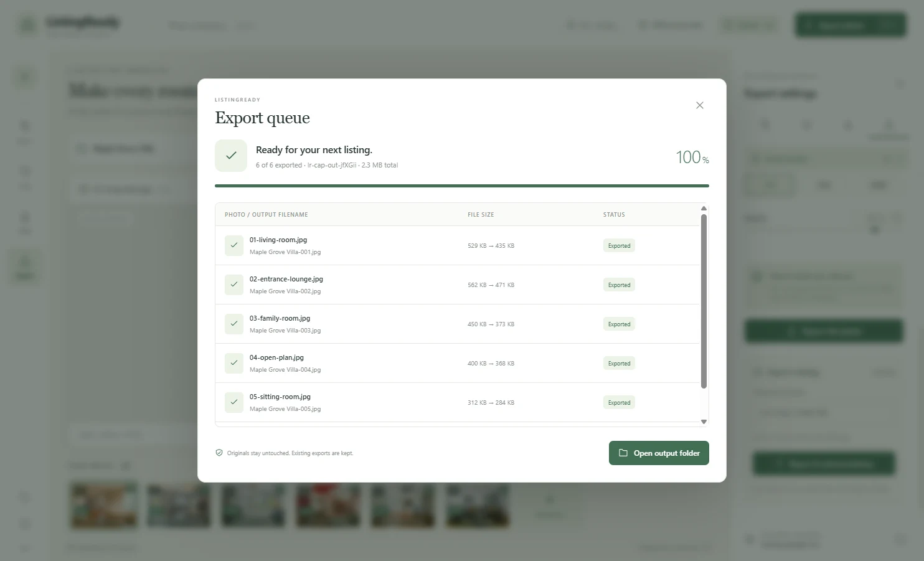Click the Exported badge for 01-living-room.jpg
This screenshot has height=561, width=924.
coord(619,245)
